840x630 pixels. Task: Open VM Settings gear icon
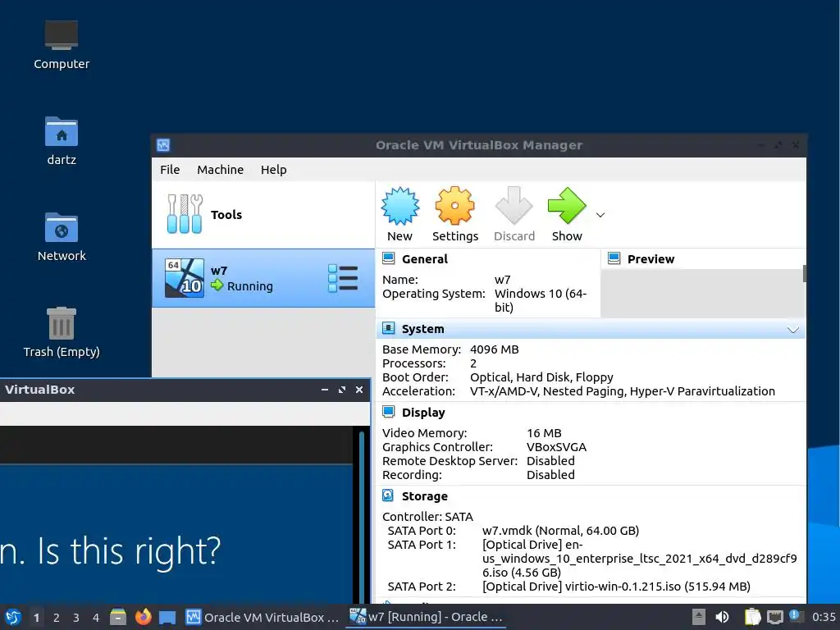(454, 206)
